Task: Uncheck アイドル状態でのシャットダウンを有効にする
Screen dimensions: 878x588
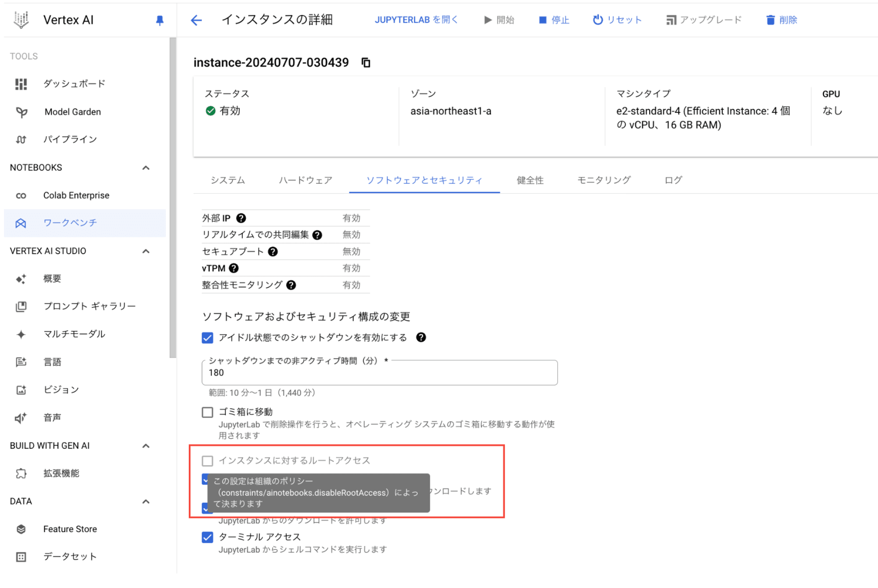Action: pyautogui.click(x=208, y=338)
